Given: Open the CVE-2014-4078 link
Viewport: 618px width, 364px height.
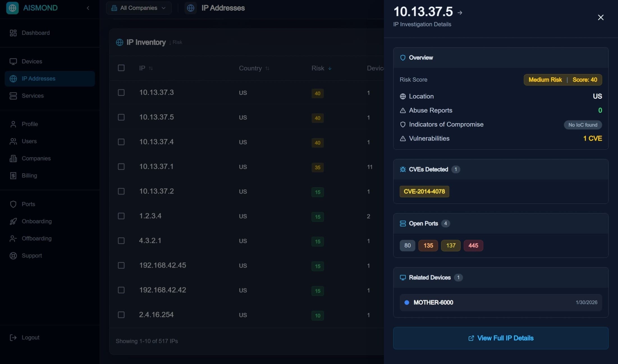Looking at the screenshot, I should [x=424, y=192].
